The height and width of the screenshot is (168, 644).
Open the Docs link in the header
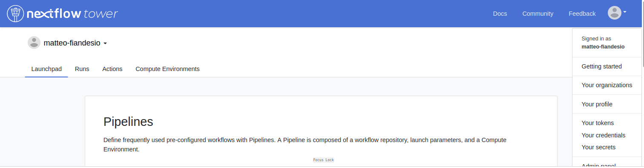pyautogui.click(x=500, y=14)
